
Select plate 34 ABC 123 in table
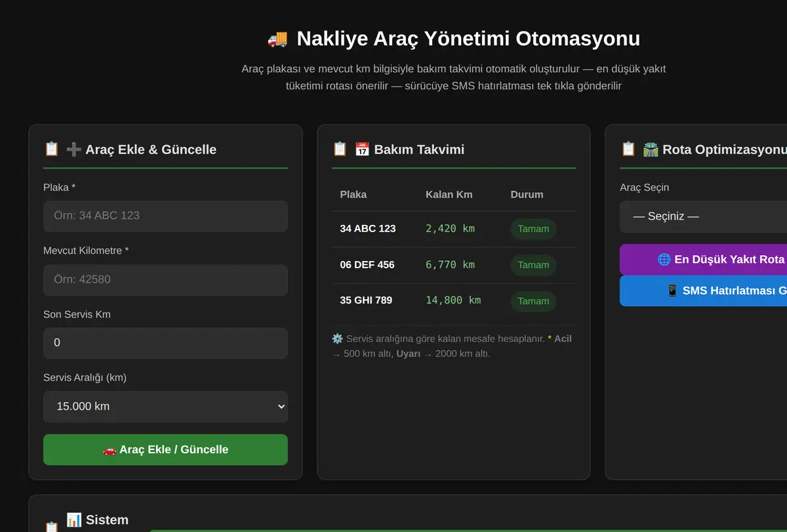368,229
